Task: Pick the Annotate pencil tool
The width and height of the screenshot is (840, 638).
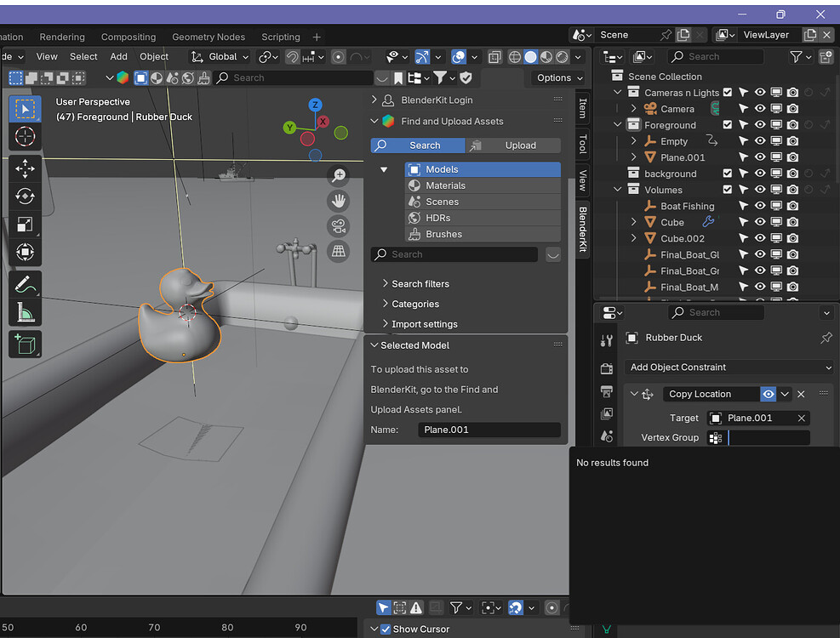Action: [25, 284]
